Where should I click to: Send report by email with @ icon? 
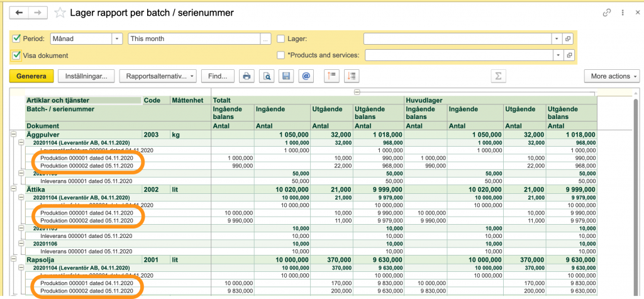coord(306,76)
